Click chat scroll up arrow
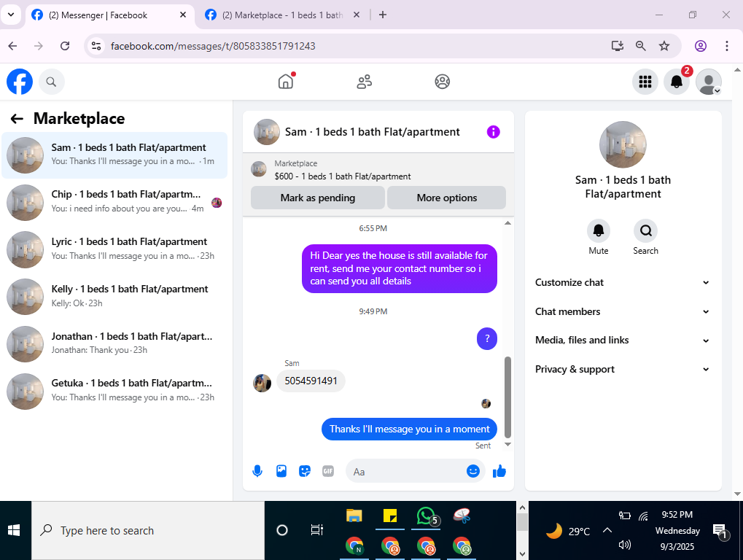The width and height of the screenshot is (743, 560). click(x=508, y=222)
